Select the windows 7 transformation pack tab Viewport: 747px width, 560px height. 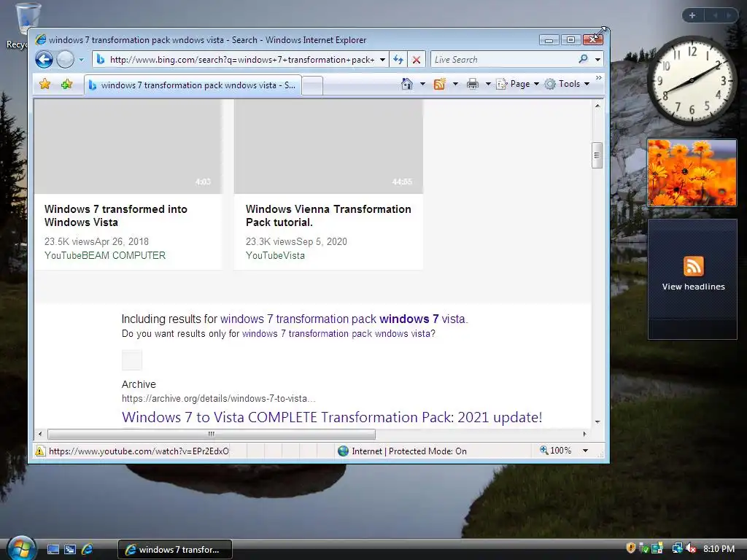[193, 85]
